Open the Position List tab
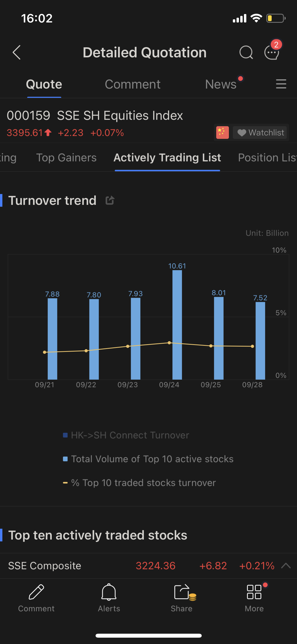This screenshot has height=644, width=297. coord(267,158)
